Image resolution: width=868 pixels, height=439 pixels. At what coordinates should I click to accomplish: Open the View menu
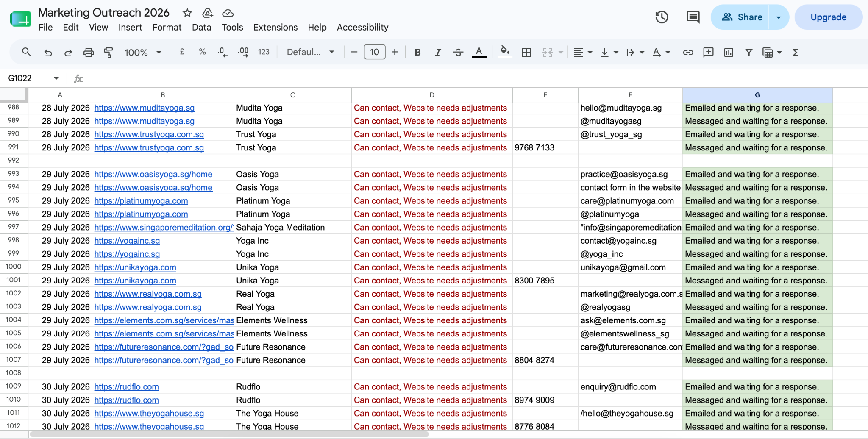click(98, 27)
